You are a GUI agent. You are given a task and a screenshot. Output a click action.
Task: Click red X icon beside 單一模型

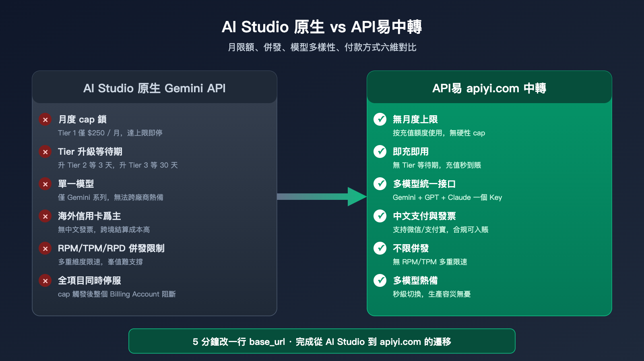click(45, 184)
